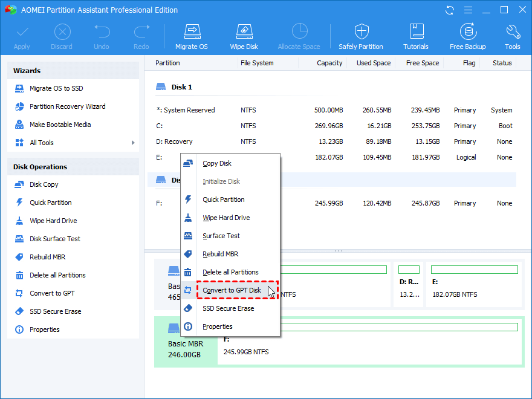Open SSD Secure Erase in the sidebar
Image resolution: width=532 pixels, height=399 pixels.
coord(55,311)
